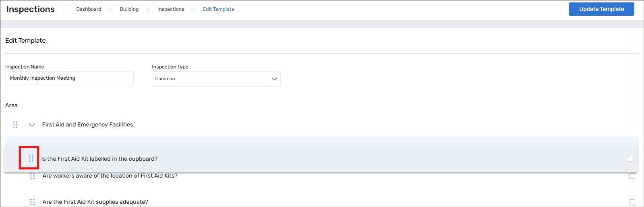
Task: Tick checkbox for First Aid Kit labelled question
Action: coord(631,159)
